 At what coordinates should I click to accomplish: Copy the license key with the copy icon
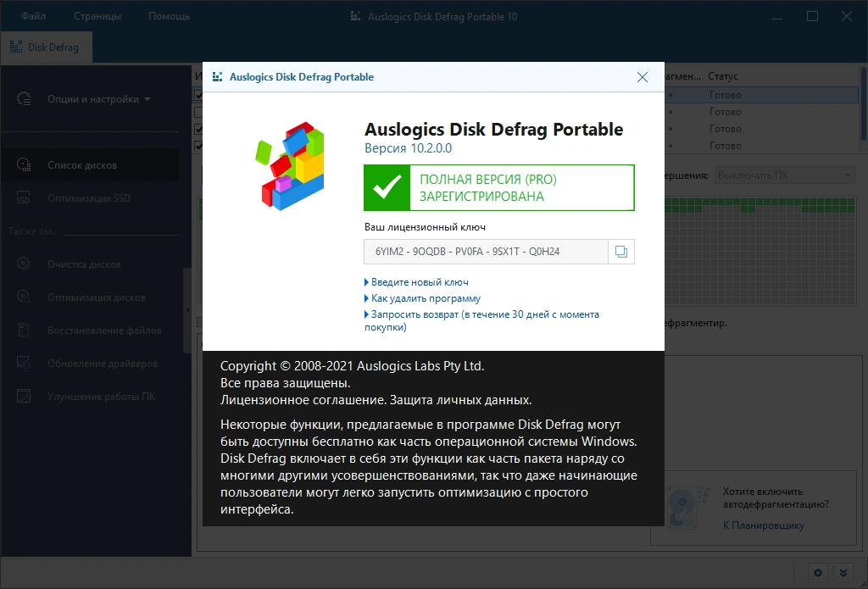point(621,252)
